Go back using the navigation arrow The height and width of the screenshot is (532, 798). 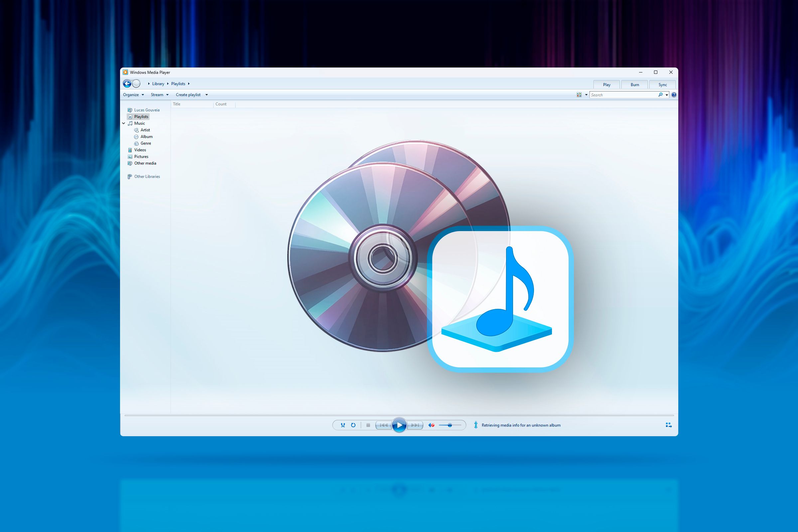click(128, 83)
